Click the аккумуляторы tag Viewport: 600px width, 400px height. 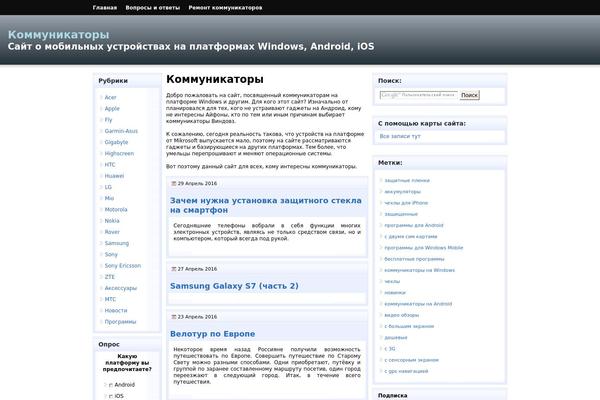pos(403,192)
